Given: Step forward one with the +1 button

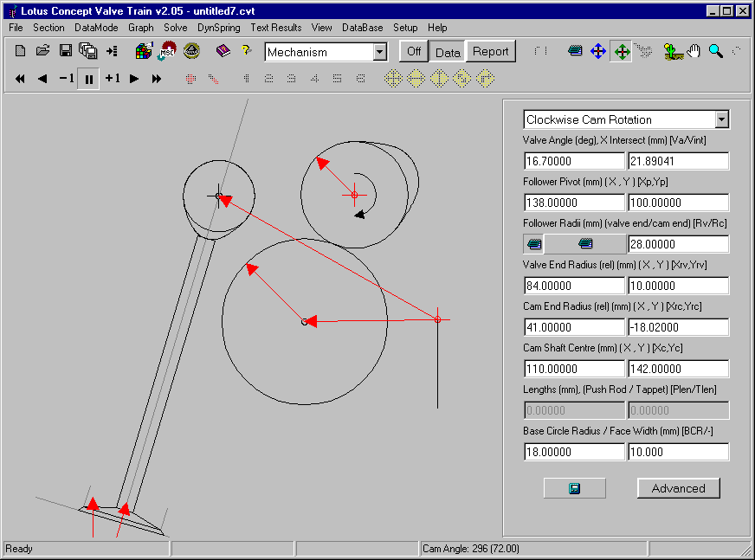Looking at the screenshot, I should point(113,79).
